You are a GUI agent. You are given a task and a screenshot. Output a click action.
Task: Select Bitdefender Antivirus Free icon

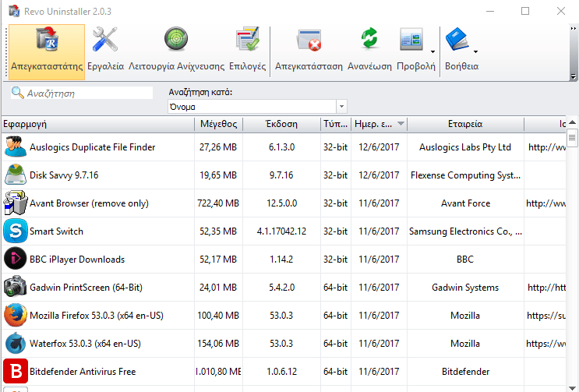pyautogui.click(x=15, y=371)
